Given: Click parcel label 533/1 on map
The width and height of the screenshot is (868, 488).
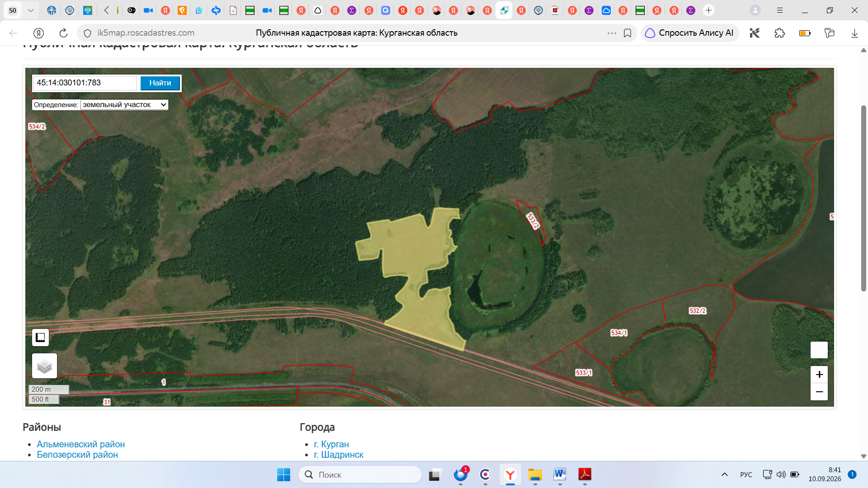Looking at the screenshot, I should click(584, 373).
